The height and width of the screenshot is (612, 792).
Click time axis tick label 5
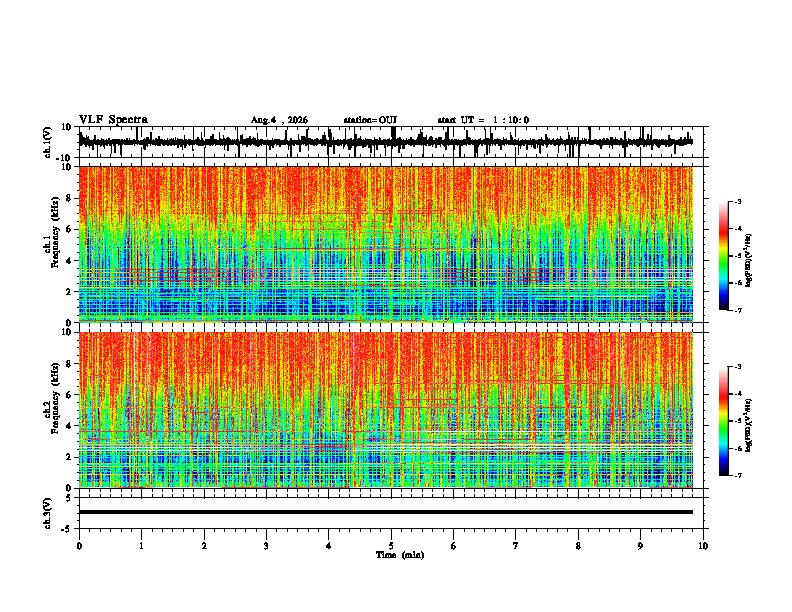click(x=391, y=546)
